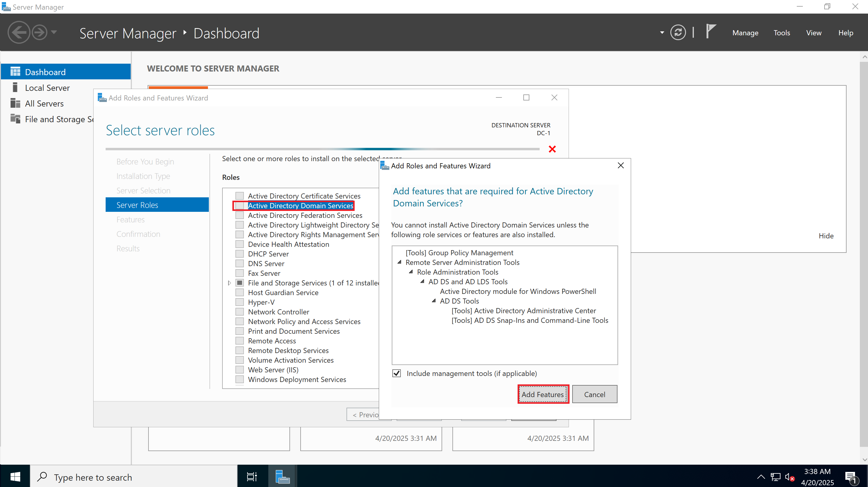Click the Dashboard tile icon in sidebar
This screenshot has height=487, width=868.
[15, 72]
